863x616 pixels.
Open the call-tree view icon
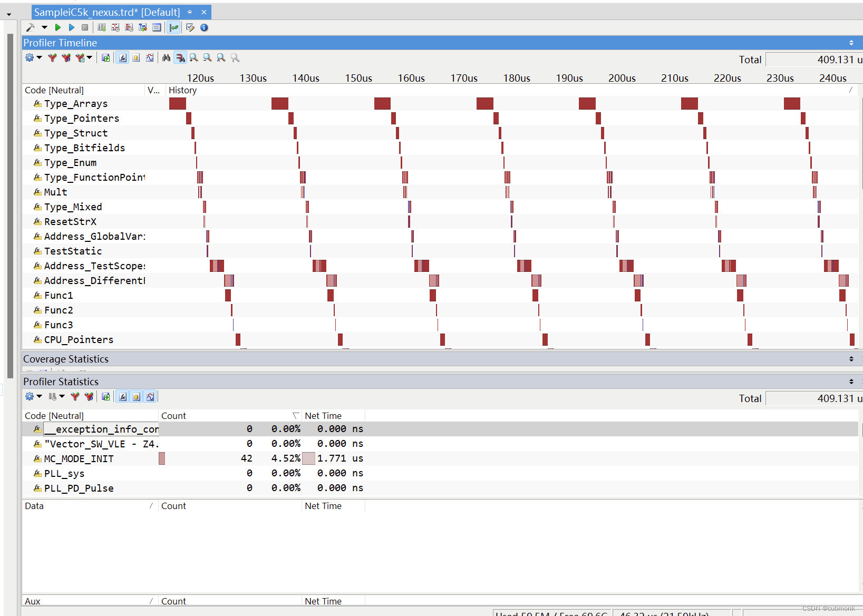[143, 27]
